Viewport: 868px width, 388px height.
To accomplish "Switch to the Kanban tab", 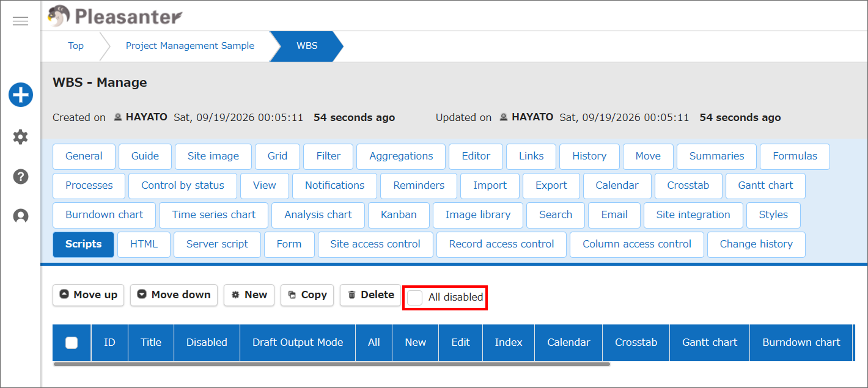I will [399, 215].
